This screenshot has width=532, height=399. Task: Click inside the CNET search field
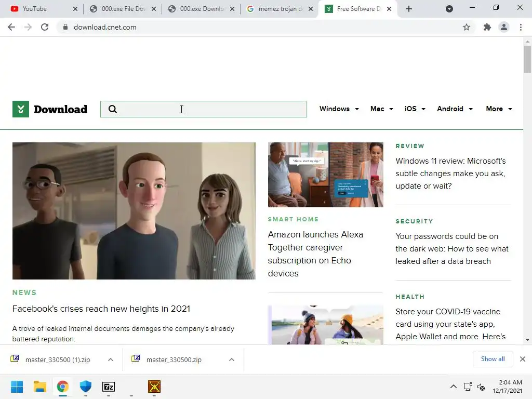coord(204,109)
